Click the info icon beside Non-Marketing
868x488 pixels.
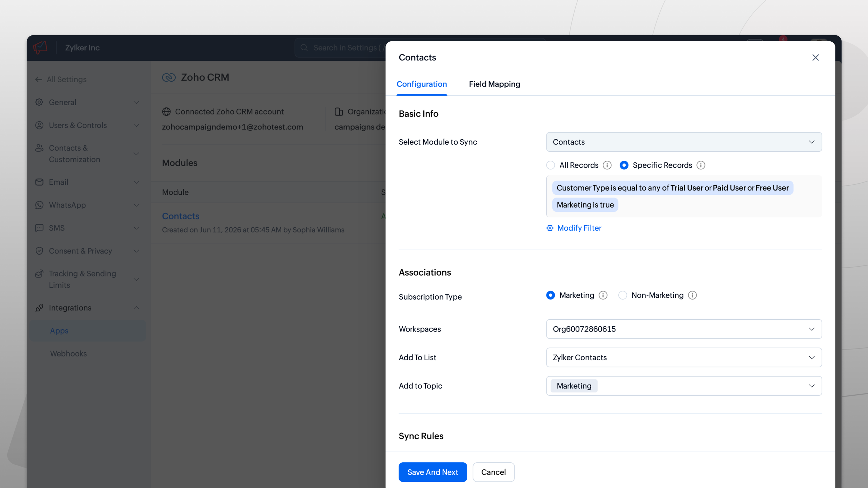692,295
